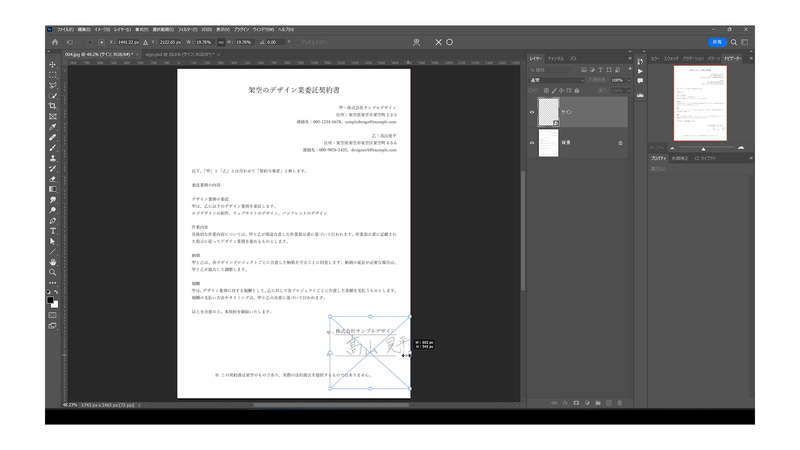Open the イメージ menu
800x450 pixels.
point(102,30)
